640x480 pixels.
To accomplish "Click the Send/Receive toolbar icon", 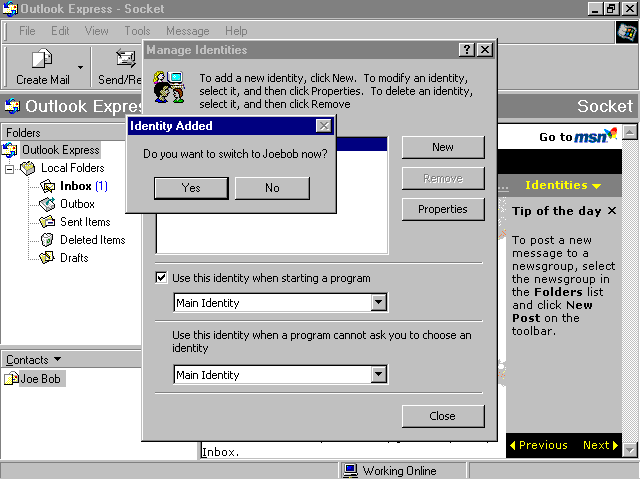I will coord(125,59).
